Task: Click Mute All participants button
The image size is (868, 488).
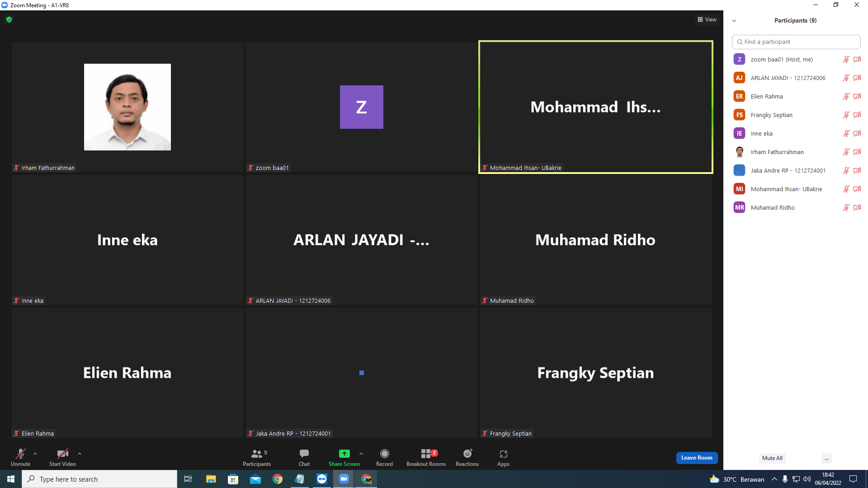Action: (x=772, y=458)
